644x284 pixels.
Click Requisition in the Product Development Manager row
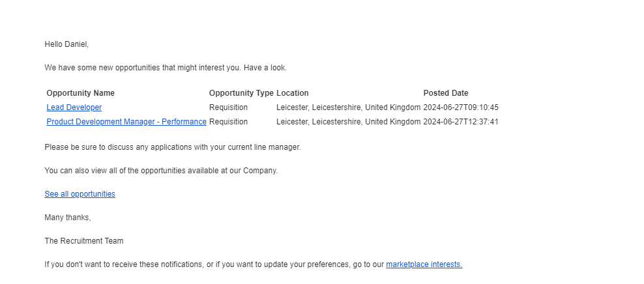(228, 122)
